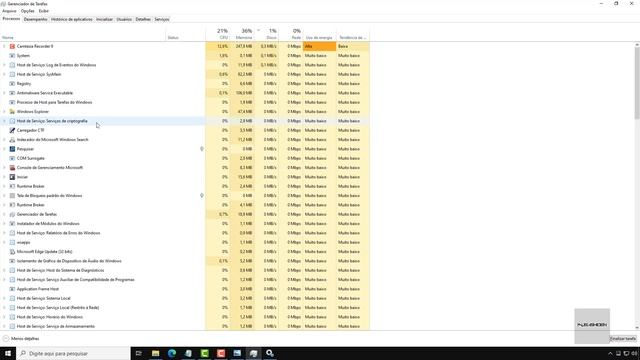The width and height of the screenshot is (640, 360).
Task: Click the Tela de Bloqueio padrão icon
Action: pyautogui.click(x=12, y=196)
